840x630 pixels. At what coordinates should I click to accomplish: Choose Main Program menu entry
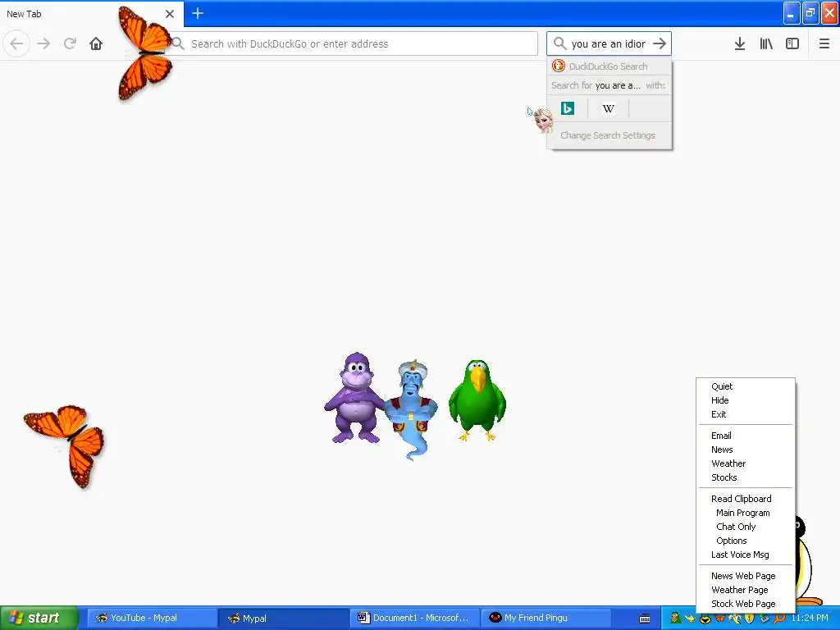coord(745,513)
